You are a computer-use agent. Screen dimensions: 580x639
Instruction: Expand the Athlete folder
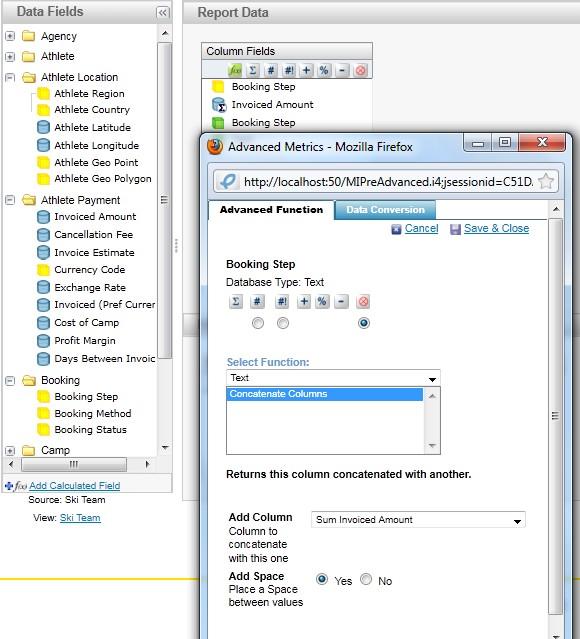point(10,56)
